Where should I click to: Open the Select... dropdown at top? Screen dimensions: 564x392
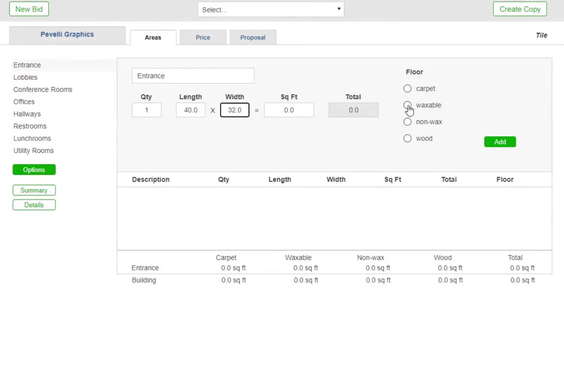271,10
